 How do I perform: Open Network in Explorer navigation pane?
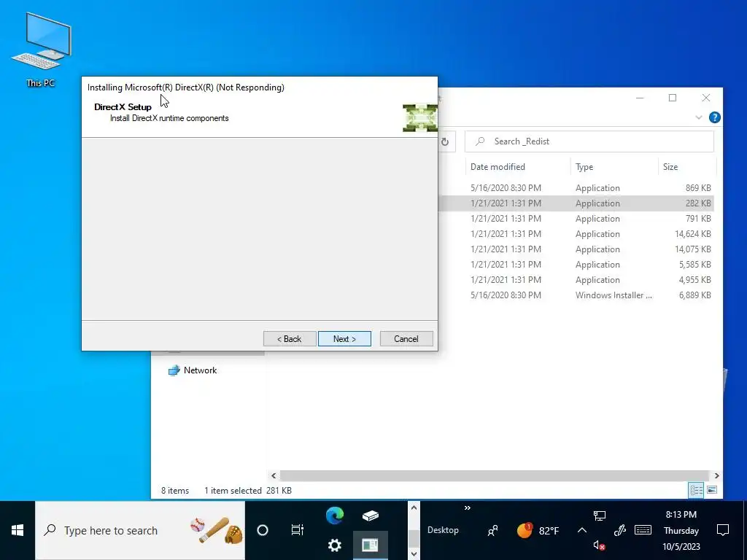[193, 370]
